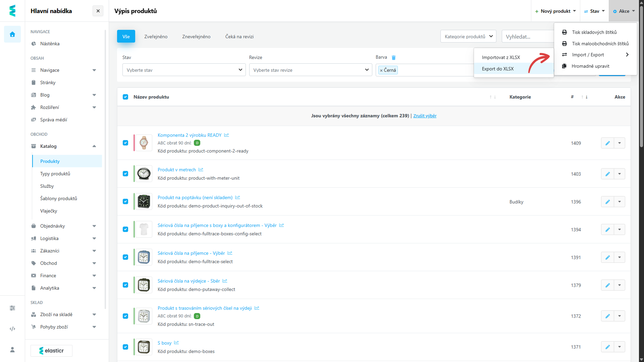Uncheck the S boxy product checkbox
The width and height of the screenshot is (644, 362).
(x=125, y=347)
